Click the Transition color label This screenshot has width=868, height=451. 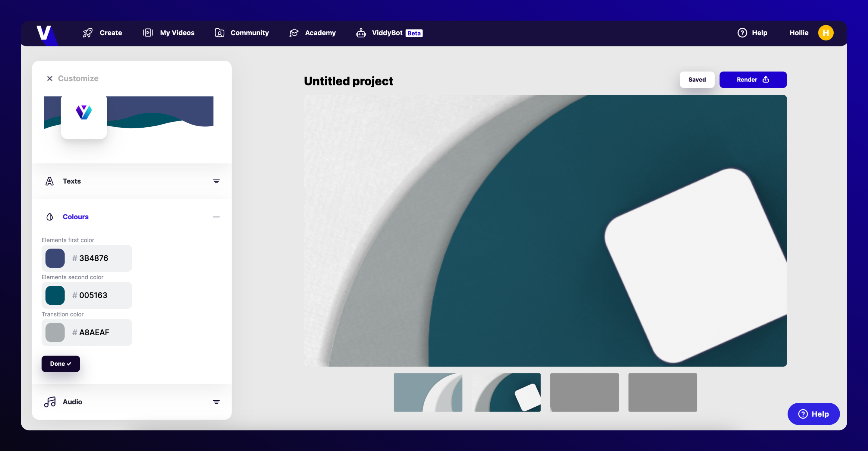[x=62, y=314]
